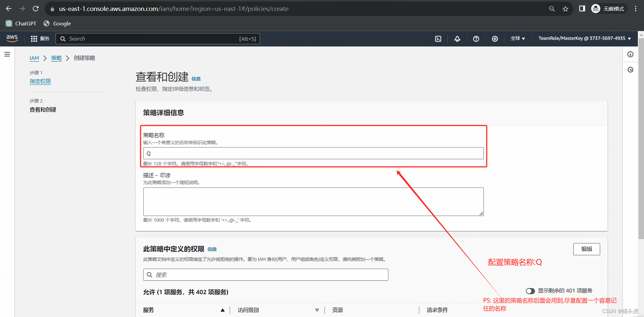Go forward in browser history

click(x=22, y=9)
